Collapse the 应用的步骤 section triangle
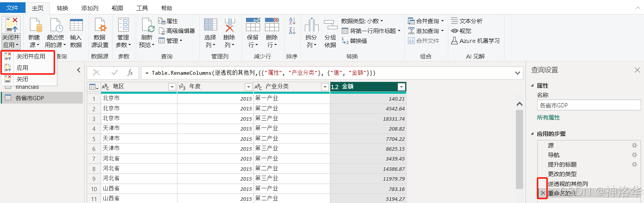The height and width of the screenshot is (203, 644). 532,134
